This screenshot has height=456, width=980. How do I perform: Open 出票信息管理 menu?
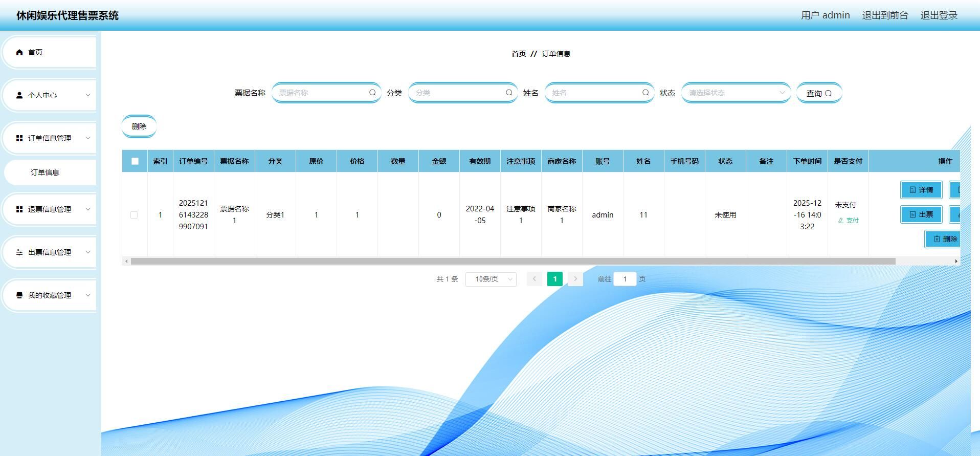pyautogui.click(x=50, y=252)
